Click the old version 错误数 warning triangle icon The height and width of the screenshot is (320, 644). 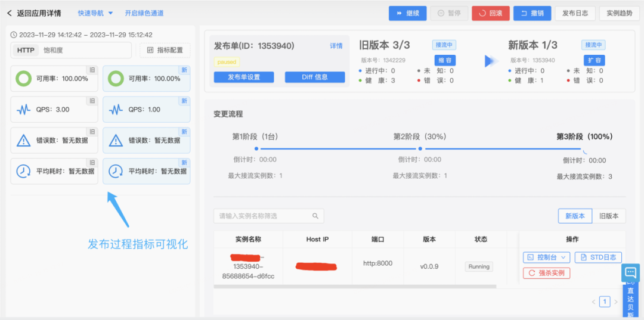pos(23,140)
